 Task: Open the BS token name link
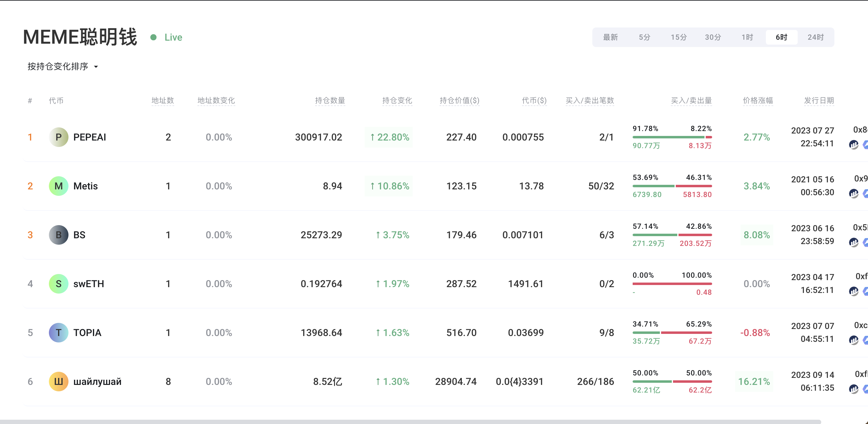point(79,235)
